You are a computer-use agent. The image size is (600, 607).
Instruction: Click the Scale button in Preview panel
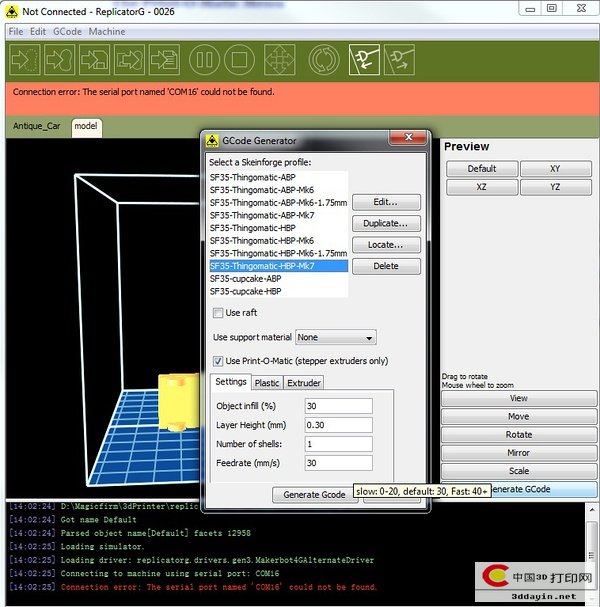[x=519, y=471]
